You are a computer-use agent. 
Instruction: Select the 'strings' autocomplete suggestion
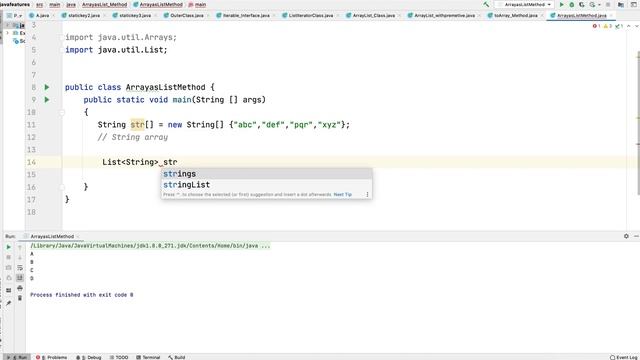267,174
